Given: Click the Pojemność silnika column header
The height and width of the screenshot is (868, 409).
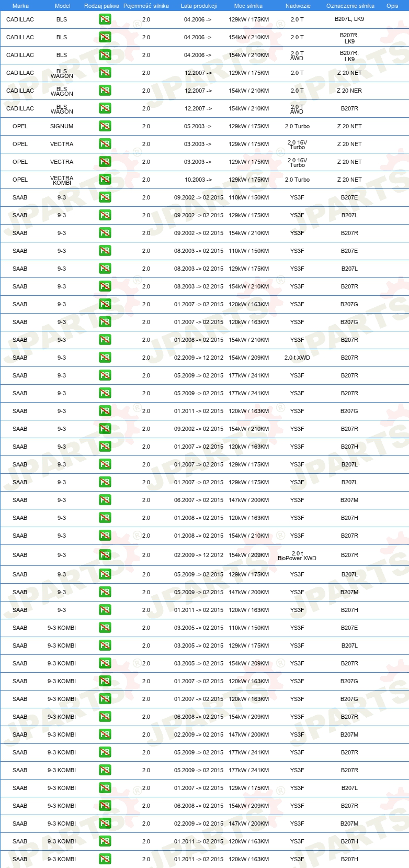Looking at the screenshot, I should (146, 6).
